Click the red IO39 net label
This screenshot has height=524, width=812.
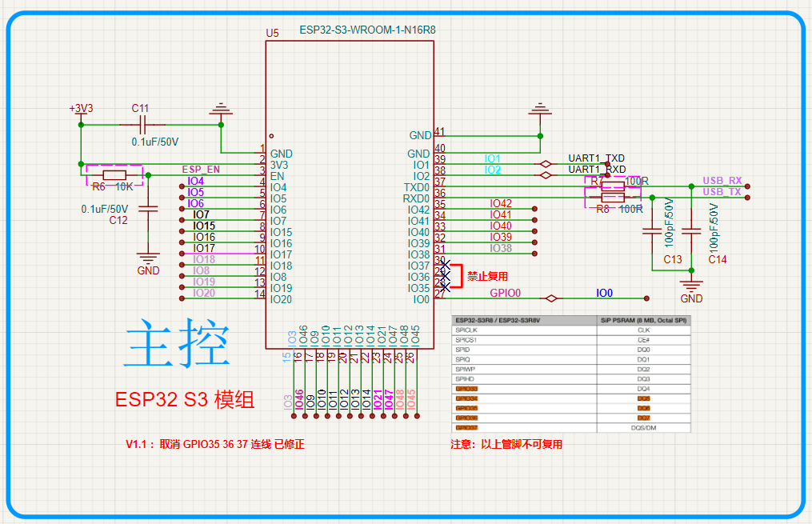point(501,237)
